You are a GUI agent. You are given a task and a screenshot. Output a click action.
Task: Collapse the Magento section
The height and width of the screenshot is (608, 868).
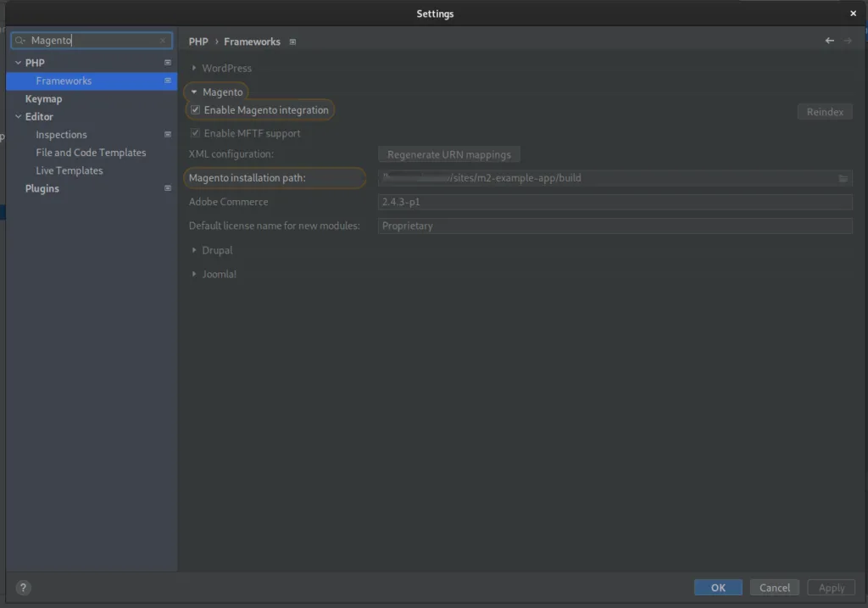(194, 92)
